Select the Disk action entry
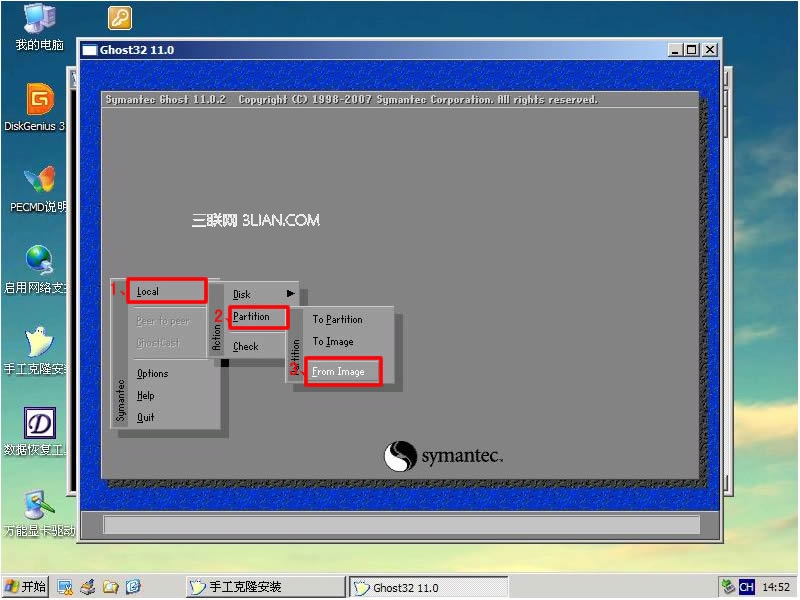The image size is (800, 600). tap(242, 294)
